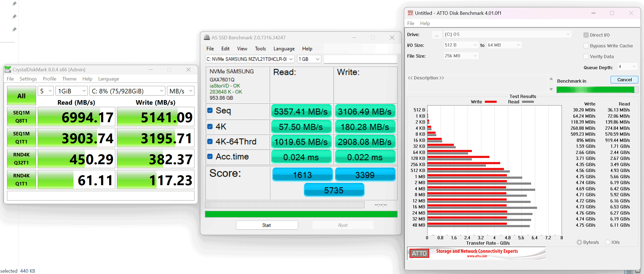Open the ATTO Drive (C:) OS dropdown
The height and width of the screenshot is (274, 644).
[507, 34]
